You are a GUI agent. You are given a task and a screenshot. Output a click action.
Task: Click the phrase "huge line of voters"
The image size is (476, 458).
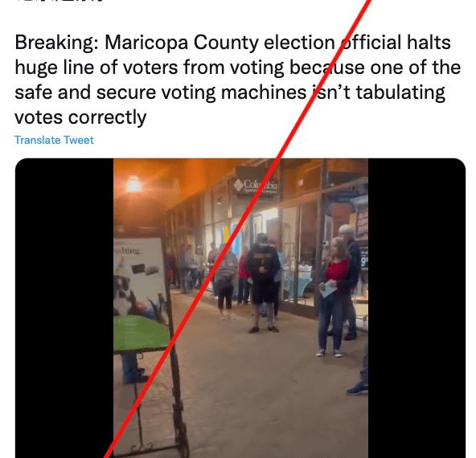tap(96, 67)
